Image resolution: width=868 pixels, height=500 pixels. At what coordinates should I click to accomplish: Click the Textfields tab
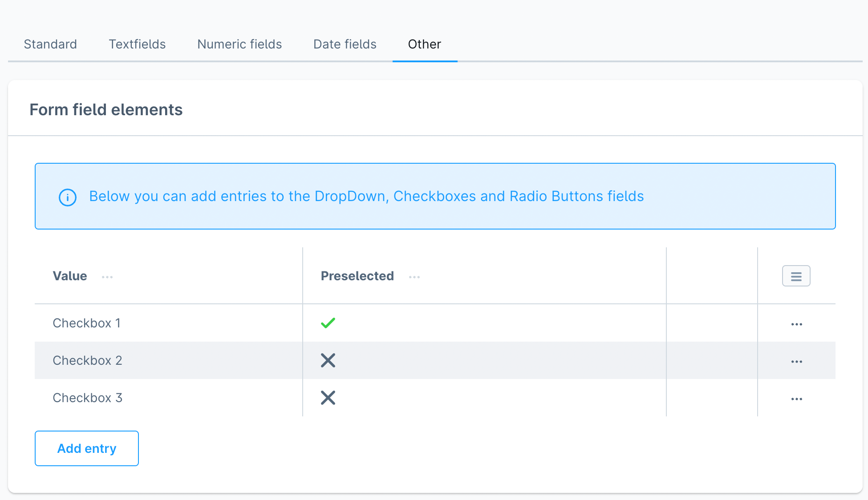(137, 44)
